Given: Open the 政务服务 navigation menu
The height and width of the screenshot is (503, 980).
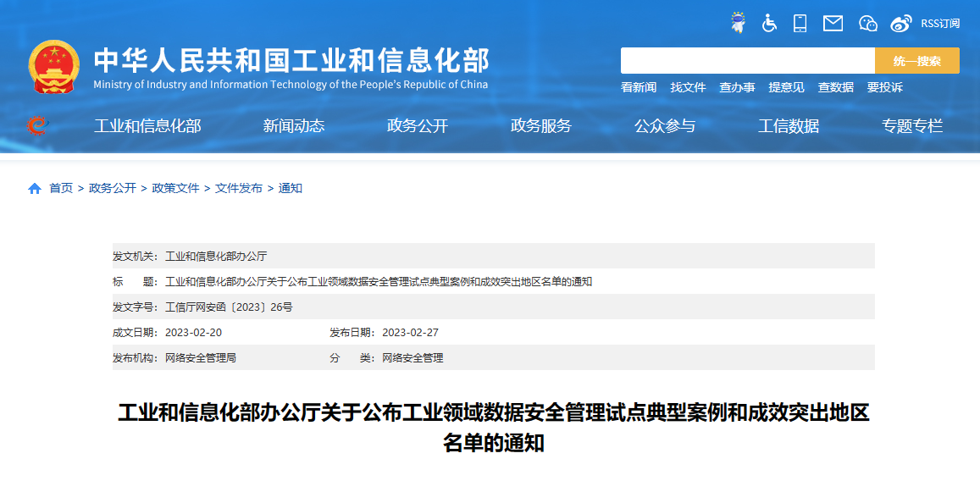Looking at the screenshot, I should coord(541,126).
